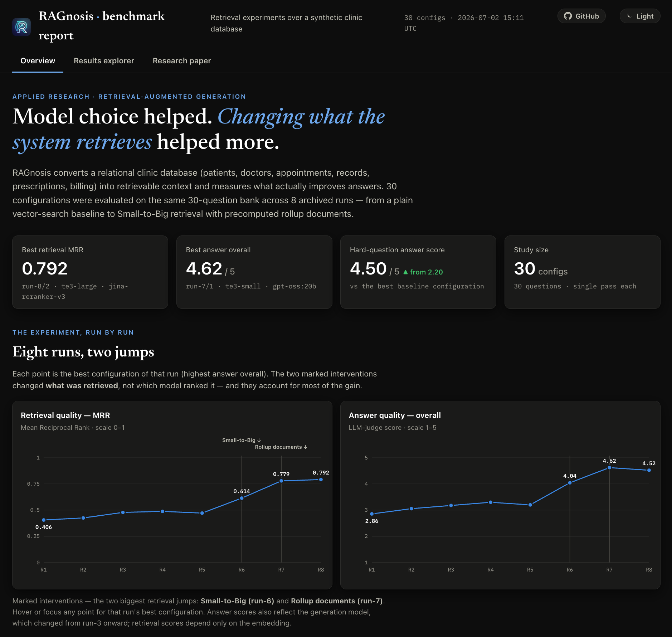The image size is (672, 637).
Task: Click the Hard-question answer score card
Action: click(x=418, y=272)
